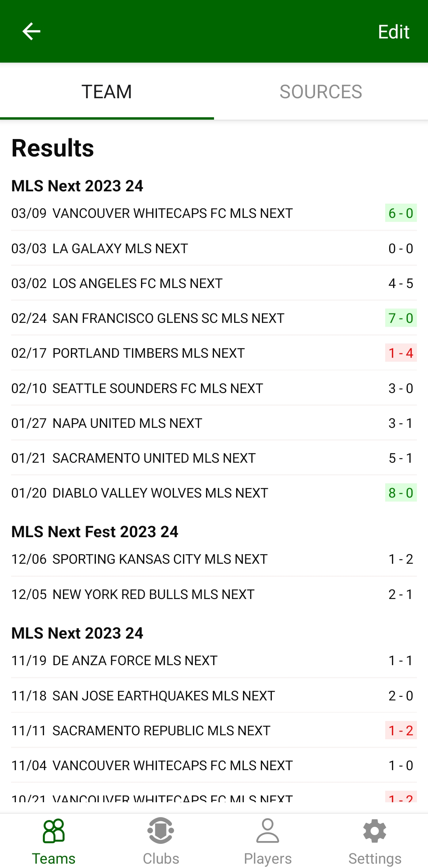Tap the green 7 - 0 score badge
The height and width of the screenshot is (868, 428).
[401, 318]
